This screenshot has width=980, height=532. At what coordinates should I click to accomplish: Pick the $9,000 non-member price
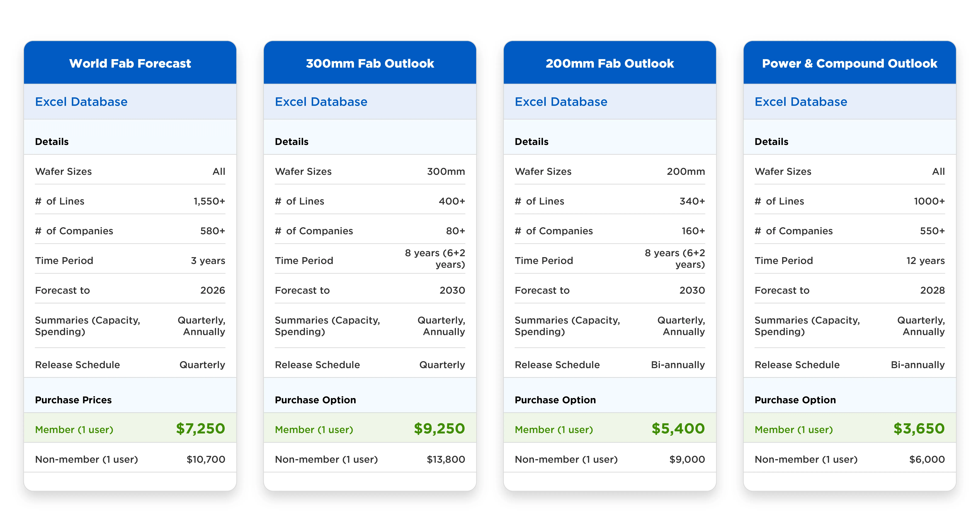click(687, 459)
